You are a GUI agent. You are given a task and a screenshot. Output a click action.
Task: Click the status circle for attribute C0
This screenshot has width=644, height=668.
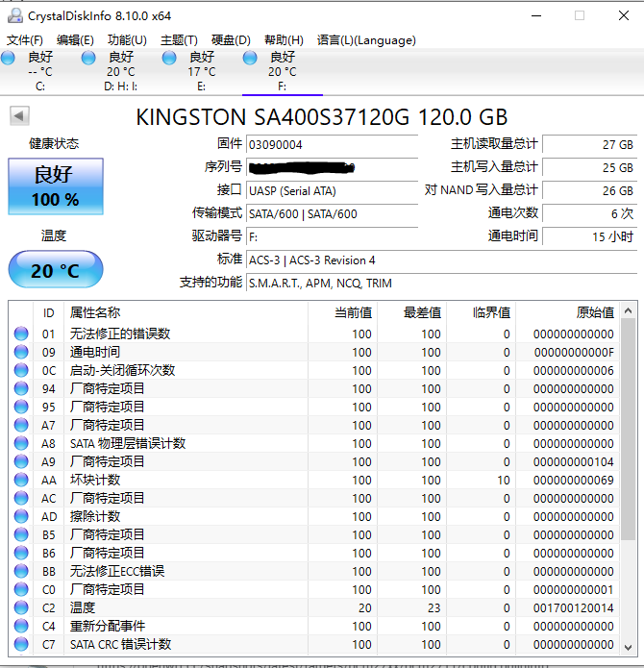pyautogui.click(x=21, y=589)
